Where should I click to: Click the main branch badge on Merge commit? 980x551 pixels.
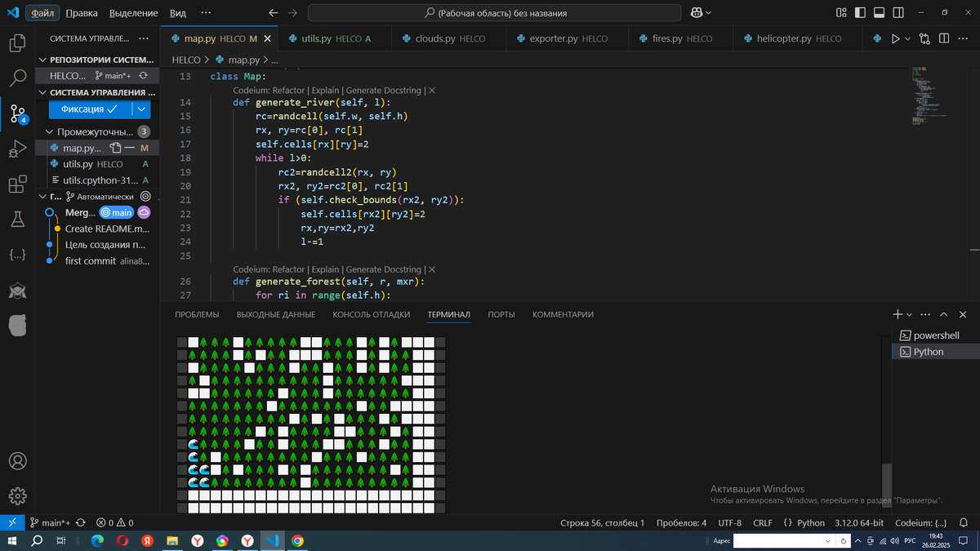tap(117, 212)
